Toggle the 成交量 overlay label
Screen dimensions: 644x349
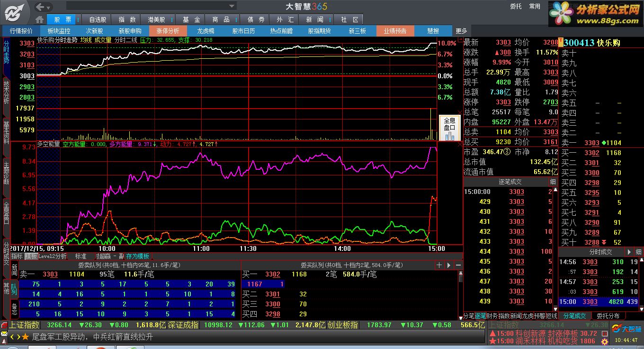[x=103, y=40]
